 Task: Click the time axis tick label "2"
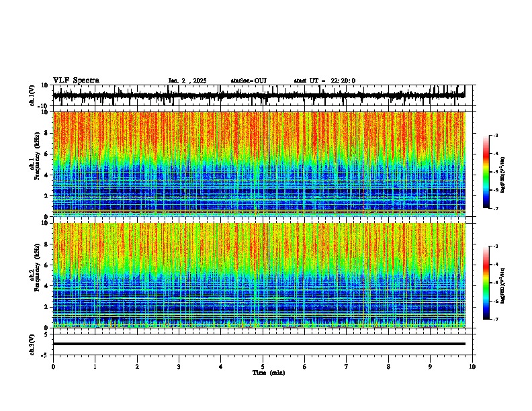coord(137,367)
